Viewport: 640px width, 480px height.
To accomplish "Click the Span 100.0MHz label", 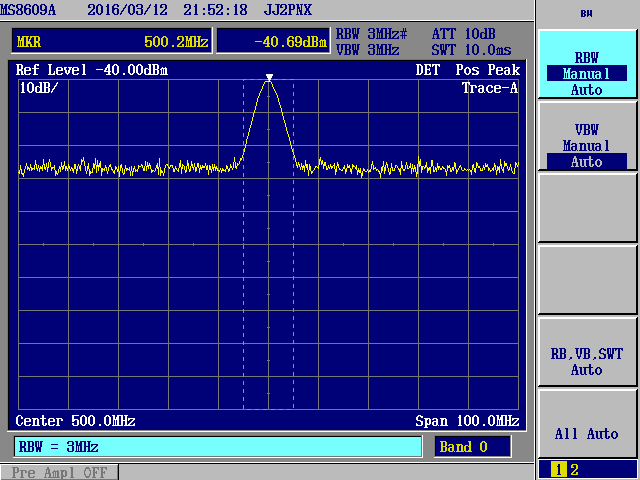I will [x=467, y=420].
